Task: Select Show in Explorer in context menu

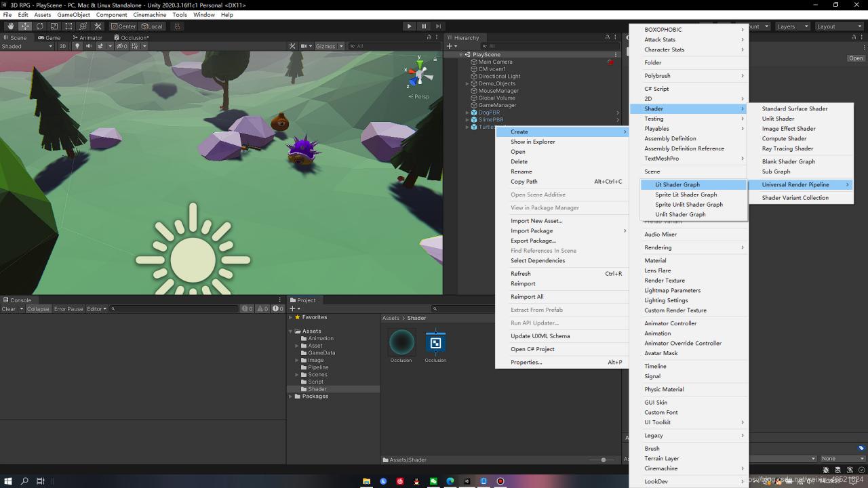Action: 562,142
